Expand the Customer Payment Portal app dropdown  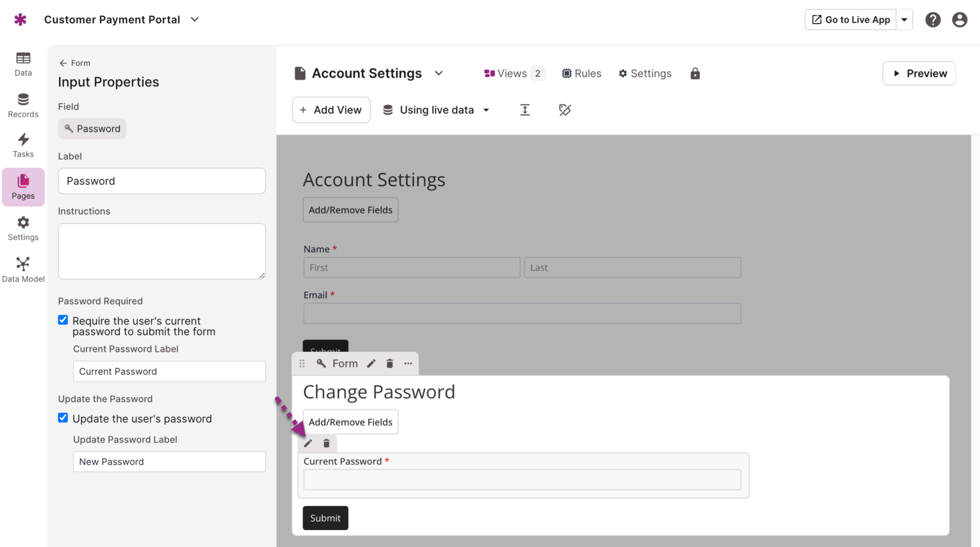point(195,20)
